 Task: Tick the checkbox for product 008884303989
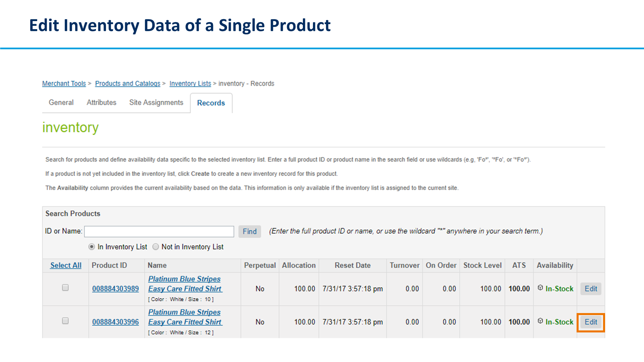pyautogui.click(x=65, y=288)
